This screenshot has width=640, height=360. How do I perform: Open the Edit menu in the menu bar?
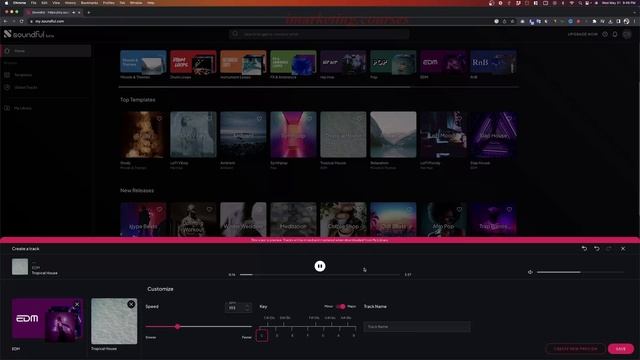pos(44,3)
